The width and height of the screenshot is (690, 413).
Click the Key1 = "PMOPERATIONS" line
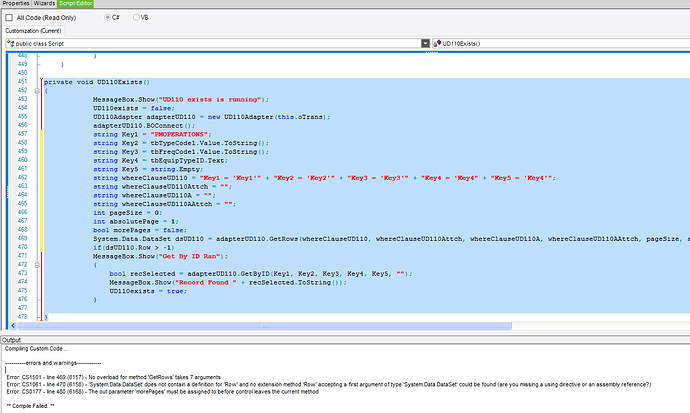pyautogui.click(x=152, y=135)
